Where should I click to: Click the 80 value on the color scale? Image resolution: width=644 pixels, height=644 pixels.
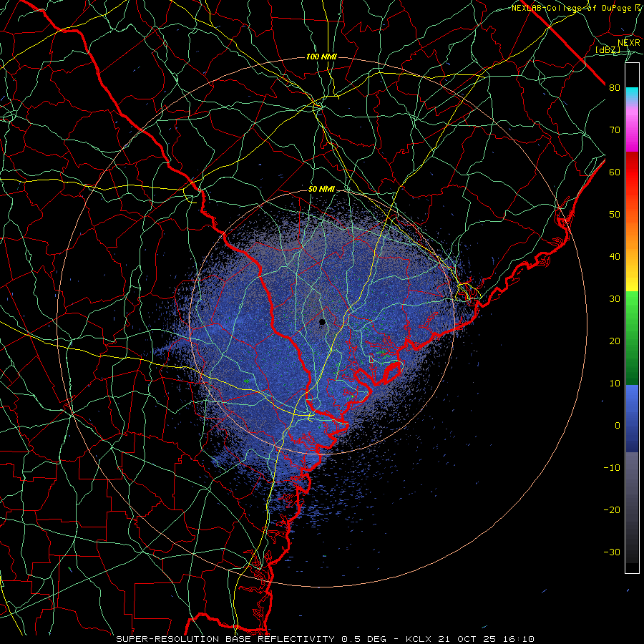(x=615, y=87)
